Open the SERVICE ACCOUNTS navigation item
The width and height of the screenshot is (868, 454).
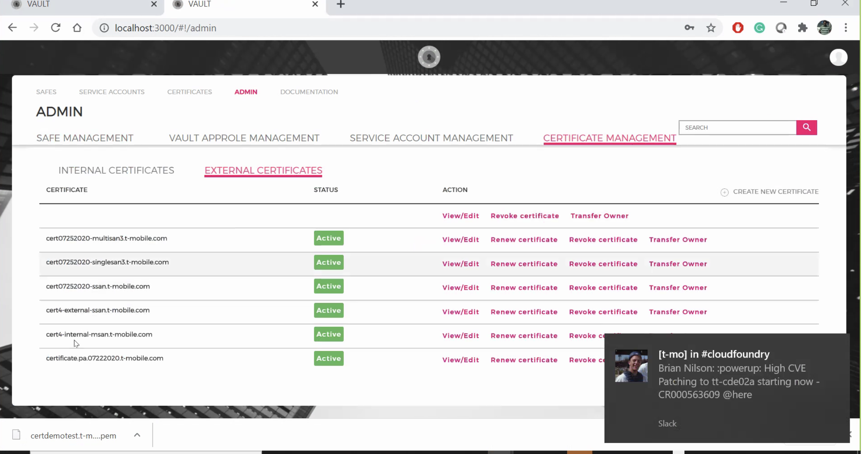[x=112, y=92]
